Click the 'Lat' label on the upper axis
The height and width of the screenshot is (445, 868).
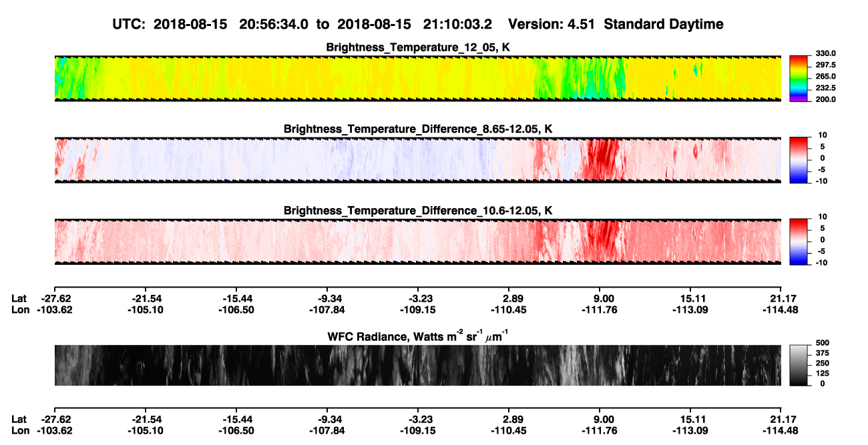coord(19,299)
